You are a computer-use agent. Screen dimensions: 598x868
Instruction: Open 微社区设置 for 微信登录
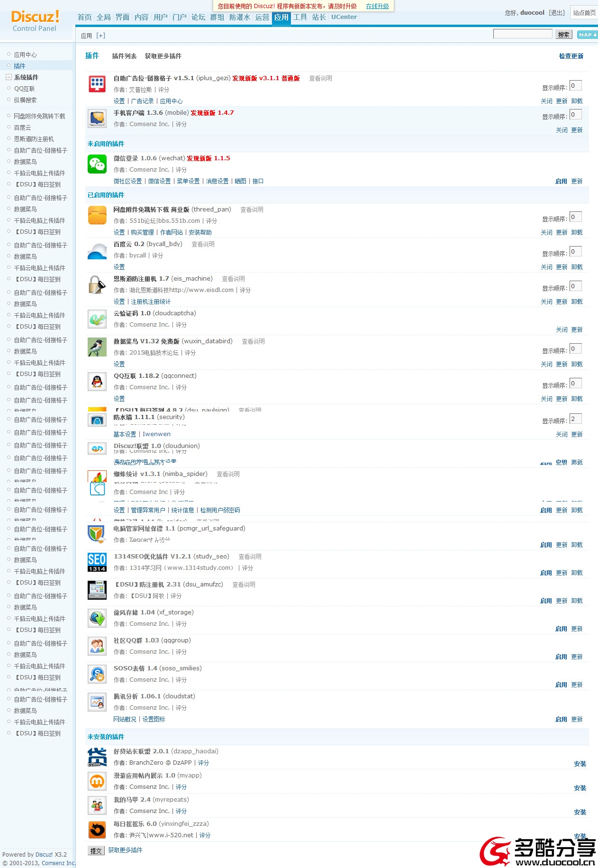coord(127,181)
